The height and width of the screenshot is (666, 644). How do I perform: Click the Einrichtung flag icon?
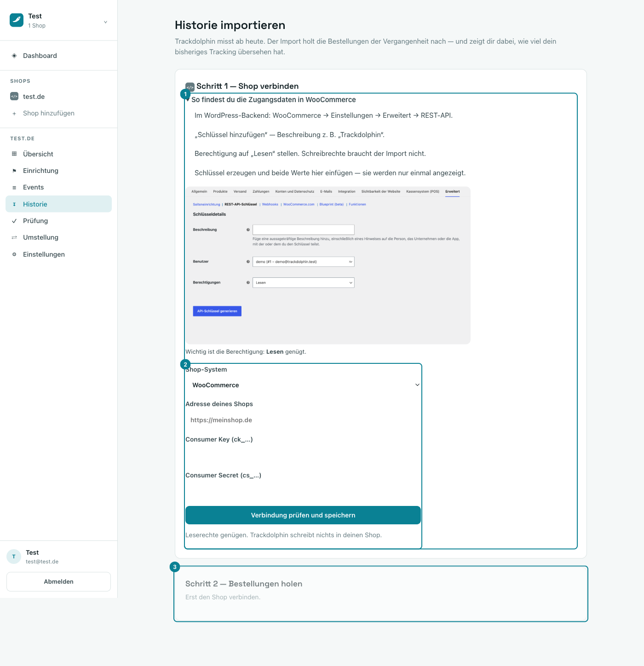(x=14, y=171)
